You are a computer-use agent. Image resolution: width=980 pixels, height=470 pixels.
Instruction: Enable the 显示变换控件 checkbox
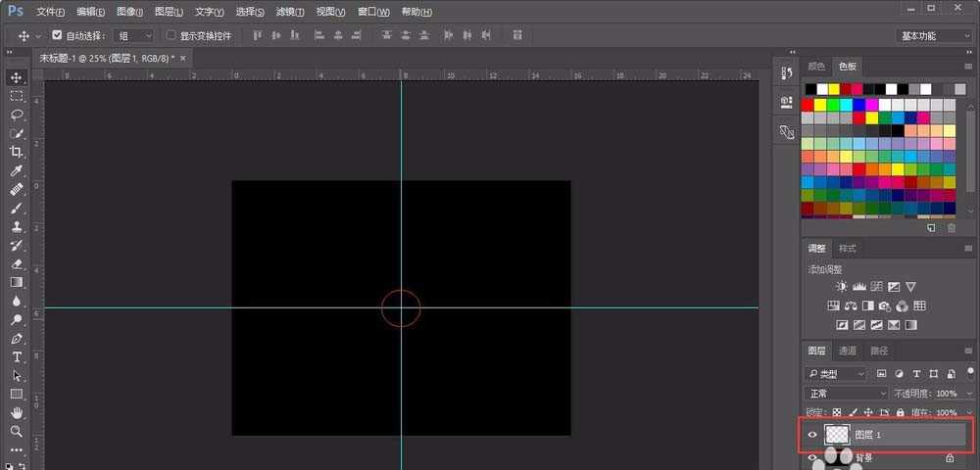171,35
